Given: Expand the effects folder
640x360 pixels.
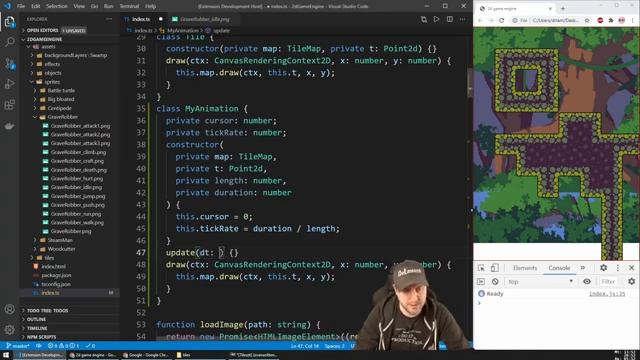Looking at the screenshot, I should tap(52, 64).
